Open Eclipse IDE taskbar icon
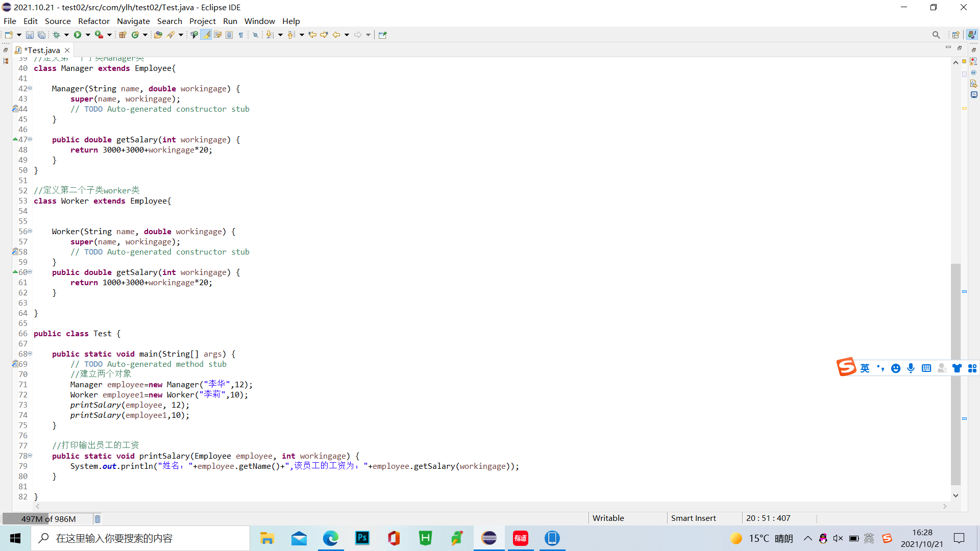Image resolution: width=980 pixels, height=551 pixels. tap(490, 538)
